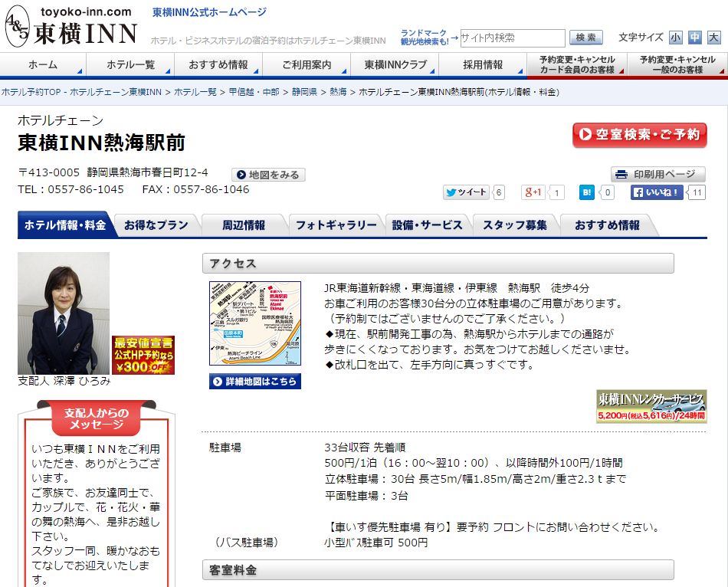The width and height of the screenshot is (728, 587).
Task: Click the manager name 支配人 深澤 ひろみ
Action: coord(64,381)
